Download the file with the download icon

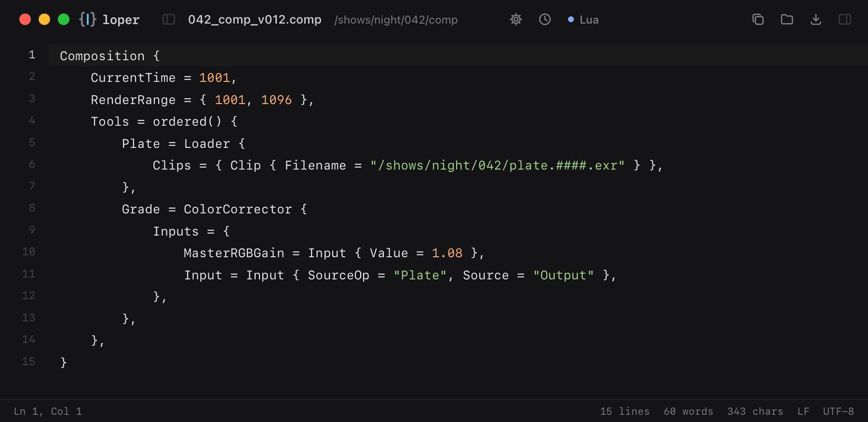(x=816, y=19)
